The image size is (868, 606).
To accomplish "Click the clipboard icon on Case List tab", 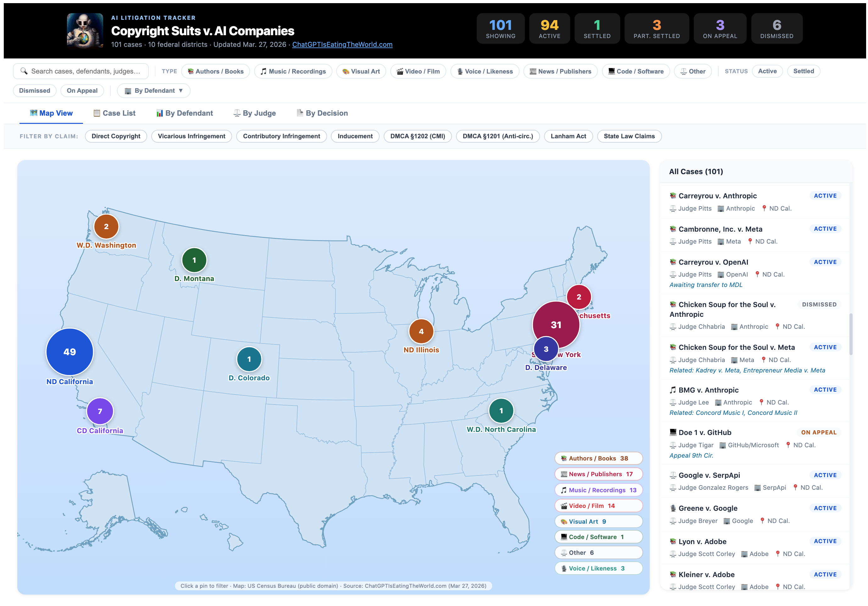I will (97, 113).
